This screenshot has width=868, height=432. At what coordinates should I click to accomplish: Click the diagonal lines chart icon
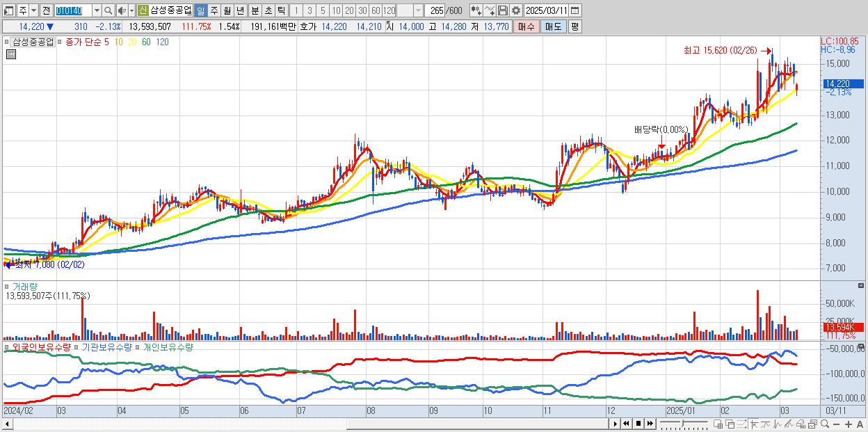789,424
